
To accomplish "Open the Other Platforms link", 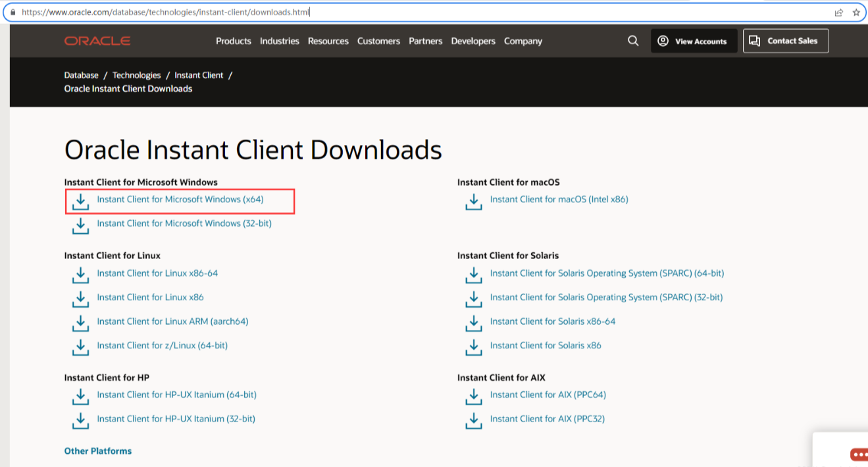I will click(x=98, y=451).
